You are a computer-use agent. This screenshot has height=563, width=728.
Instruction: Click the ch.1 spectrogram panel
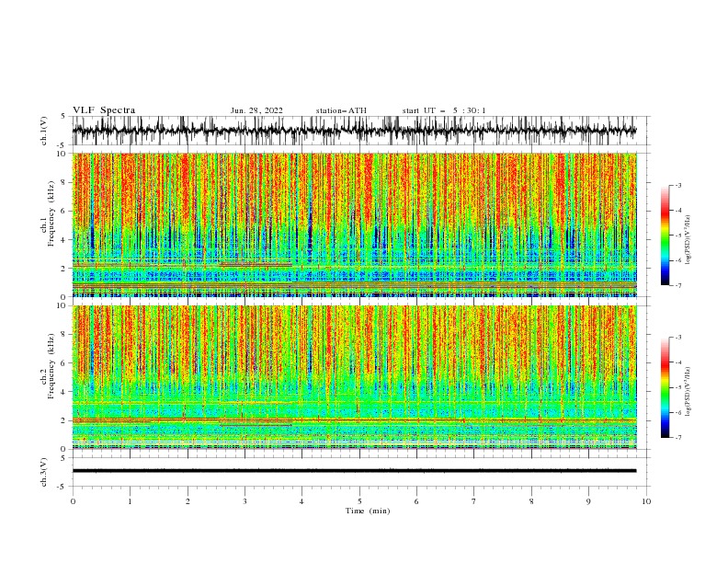(x=355, y=224)
